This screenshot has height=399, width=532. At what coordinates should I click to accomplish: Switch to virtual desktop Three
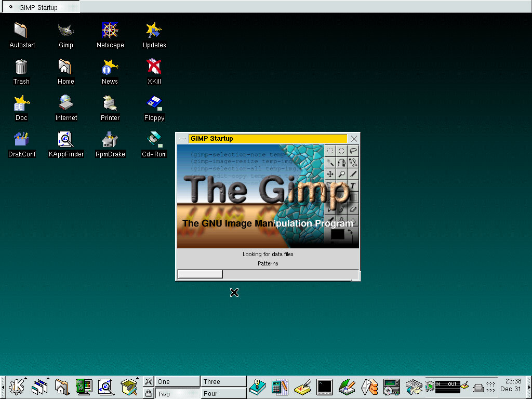coord(223,381)
